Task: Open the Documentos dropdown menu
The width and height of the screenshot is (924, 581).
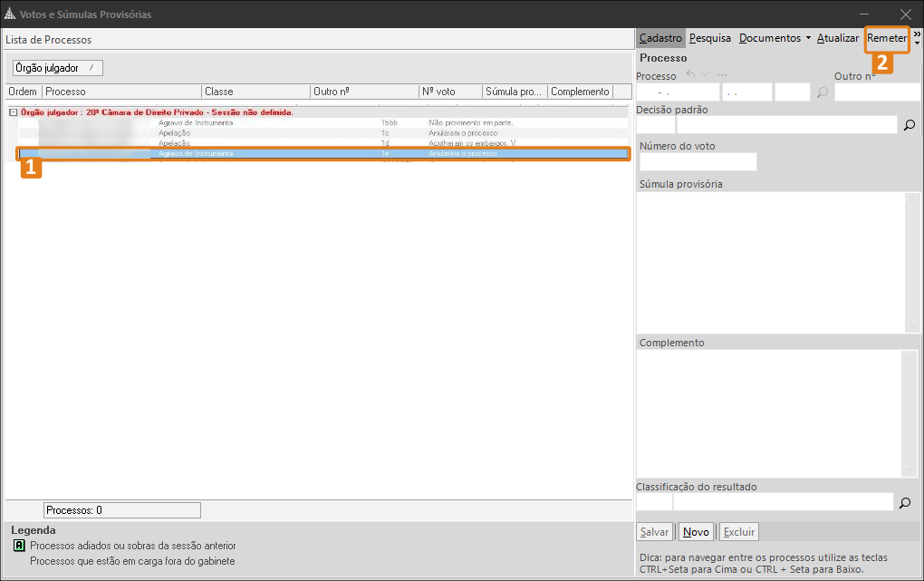Action: coord(775,38)
